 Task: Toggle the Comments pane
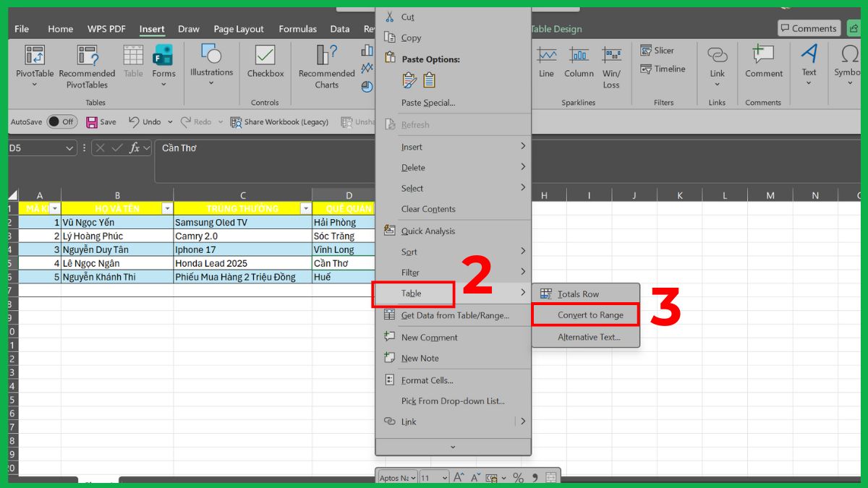[809, 28]
